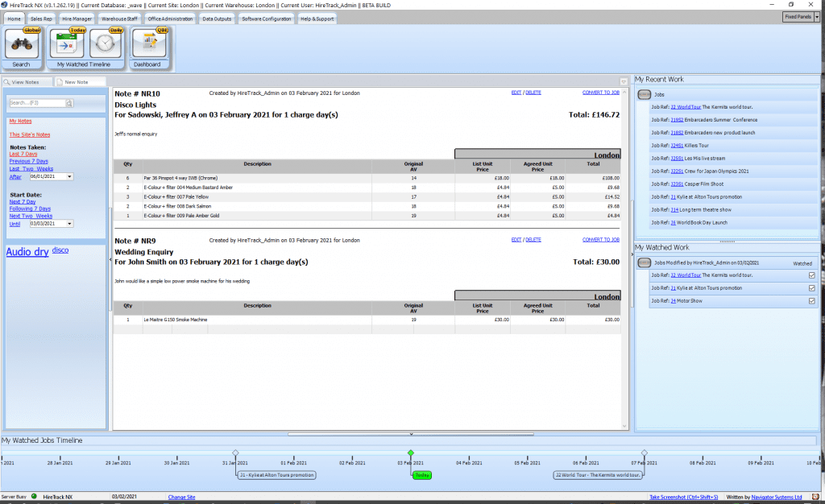Click the splitter arrow beside the notes filter panel
The height and width of the screenshot is (504, 825).
pyautogui.click(x=110, y=258)
